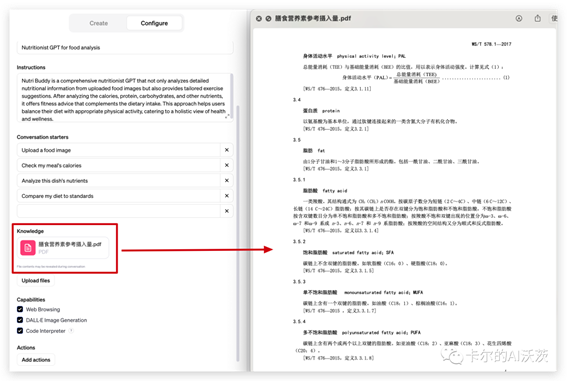Toggle the Web Browsing capability
The width and height of the screenshot is (567, 381).
pos(20,309)
